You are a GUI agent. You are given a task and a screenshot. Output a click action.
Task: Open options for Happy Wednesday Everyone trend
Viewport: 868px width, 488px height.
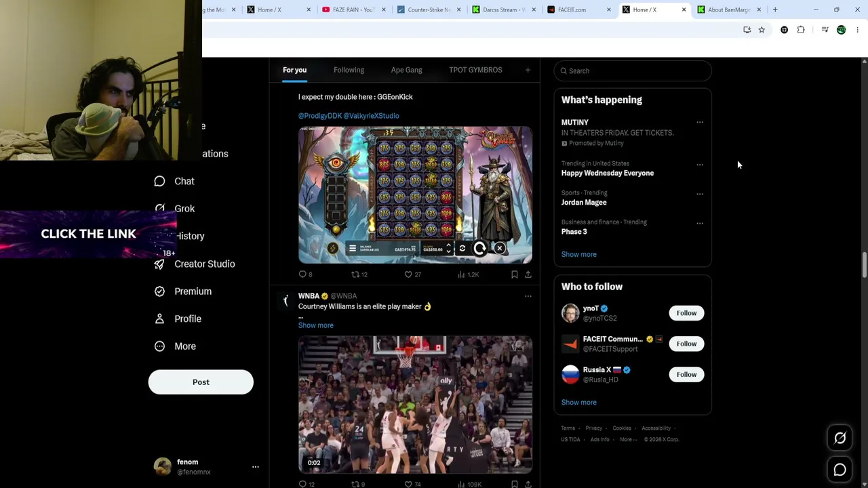click(x=700, y=165)
